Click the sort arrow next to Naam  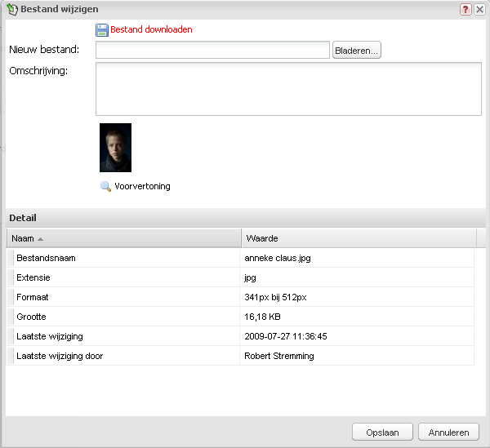click(40, 239)
